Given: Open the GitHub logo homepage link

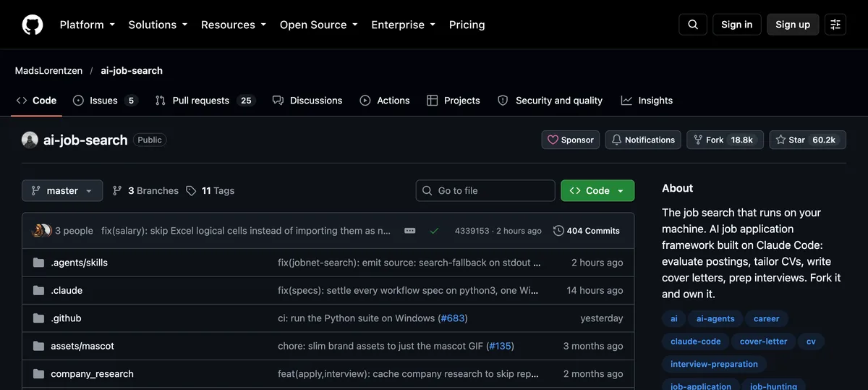Looking at the screenshot, I should pyautogui.click(x=33, y=25).
